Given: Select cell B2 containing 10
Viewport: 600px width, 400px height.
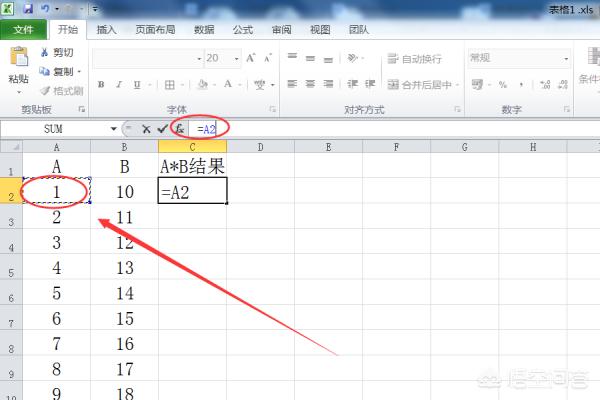Looking at the screenshot, I should pyautogui.click(x=124, y=190).
